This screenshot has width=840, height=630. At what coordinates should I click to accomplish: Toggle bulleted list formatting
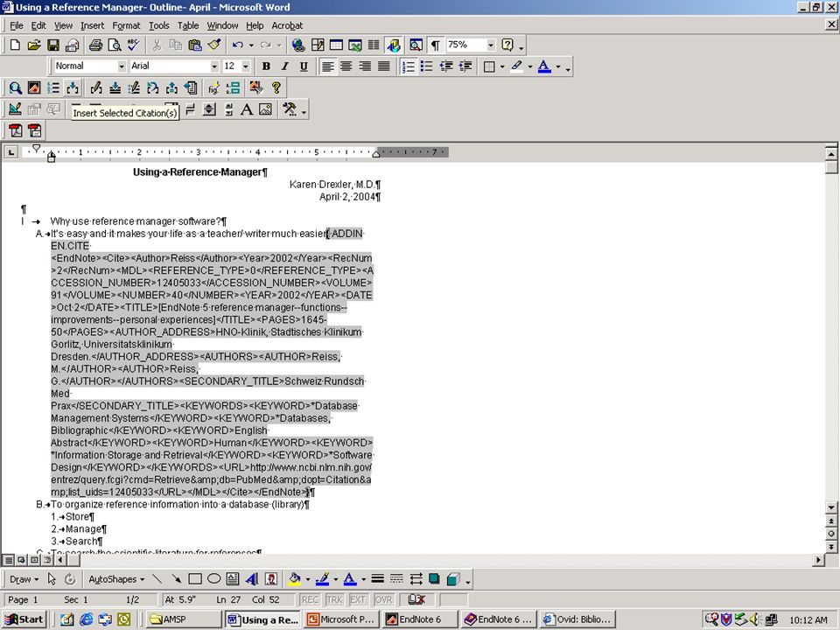[427, 66]
